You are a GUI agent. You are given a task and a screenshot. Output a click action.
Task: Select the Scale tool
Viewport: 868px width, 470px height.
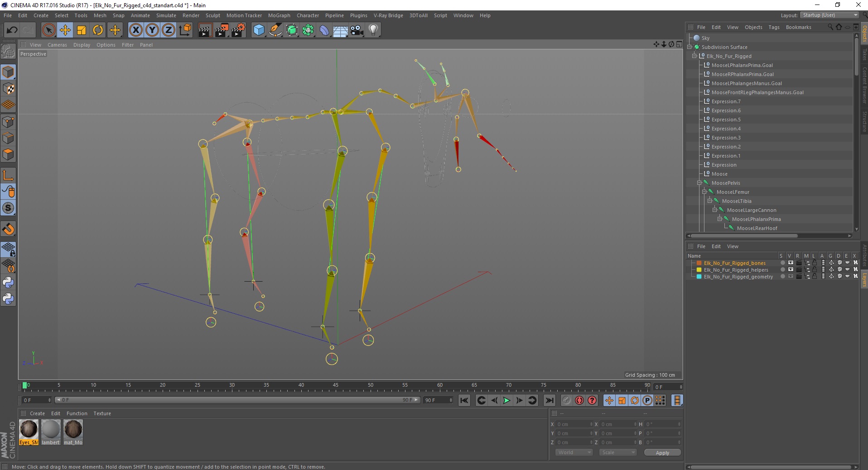click(x=82, y=30)
